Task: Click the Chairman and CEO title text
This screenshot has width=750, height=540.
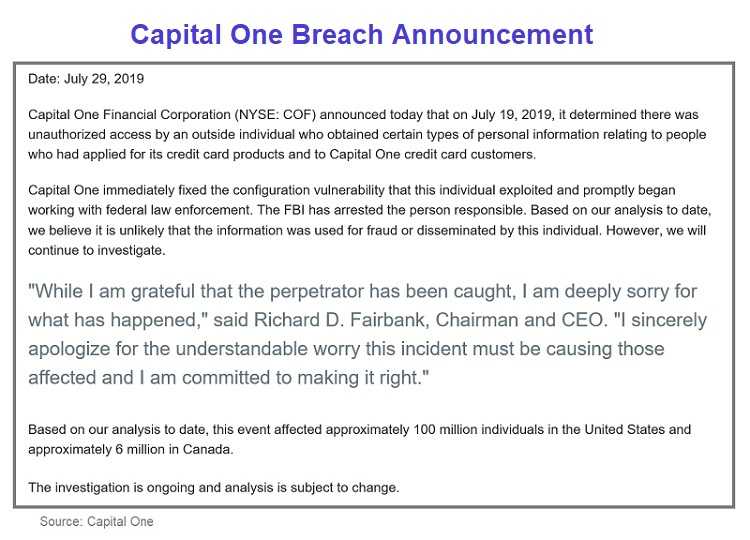Action: pyautogui.click(x=518, y=320)
